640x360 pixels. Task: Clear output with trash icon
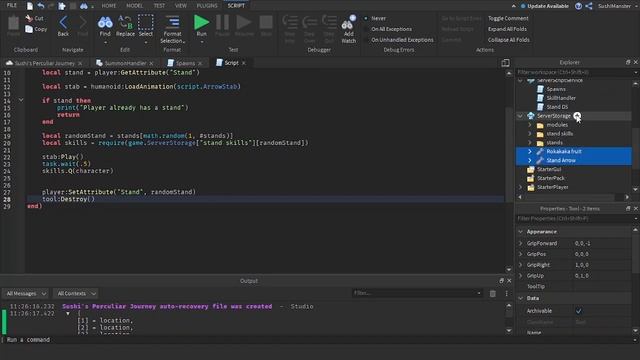click(493, 293)
